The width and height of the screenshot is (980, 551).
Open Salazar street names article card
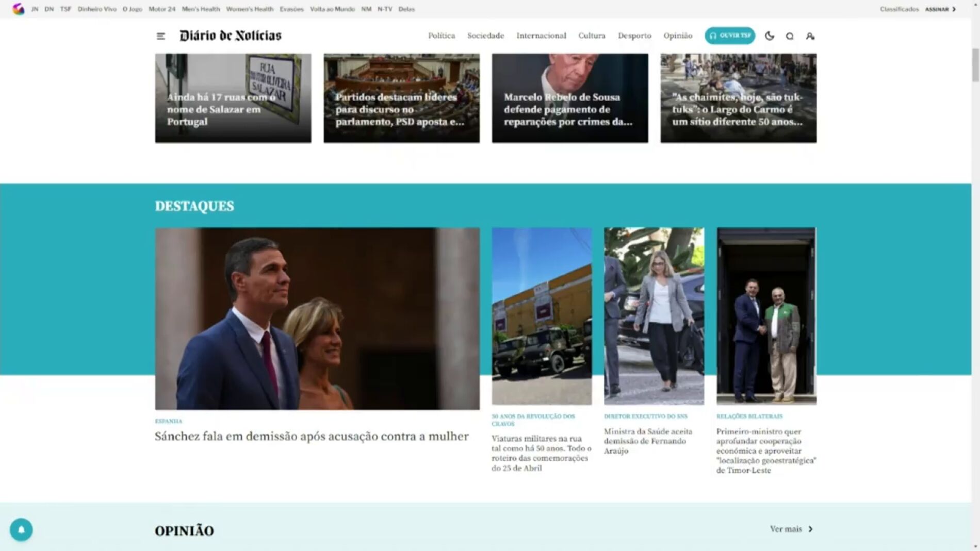point(233,98)
